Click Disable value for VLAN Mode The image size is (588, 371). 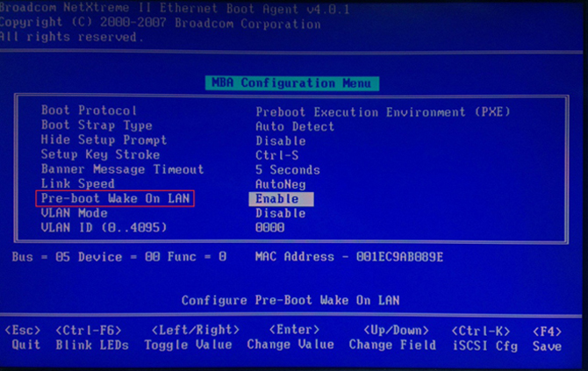click(281, 213)
